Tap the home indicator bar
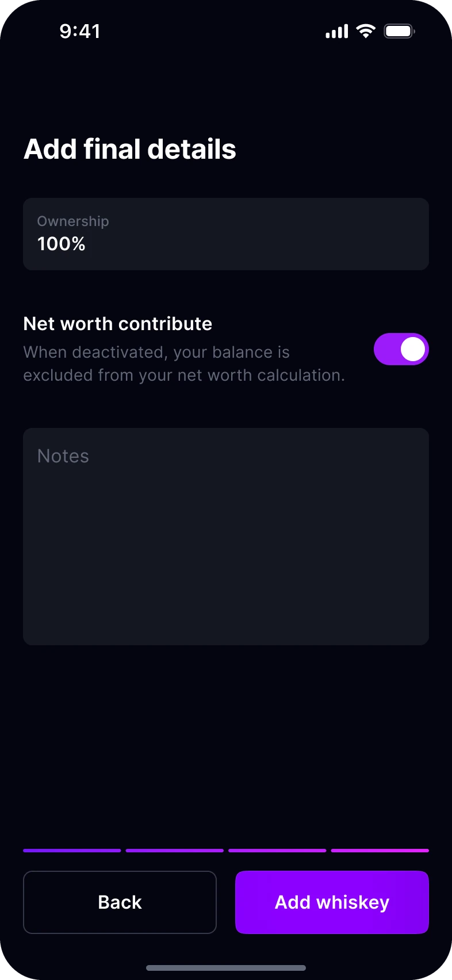Image resolution: width=452 pixels, height=980 pixels. [x=226, y=968]
